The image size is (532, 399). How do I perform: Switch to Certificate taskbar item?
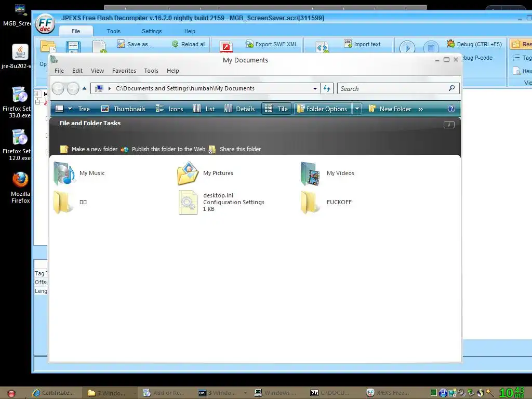tap(54, 393)
